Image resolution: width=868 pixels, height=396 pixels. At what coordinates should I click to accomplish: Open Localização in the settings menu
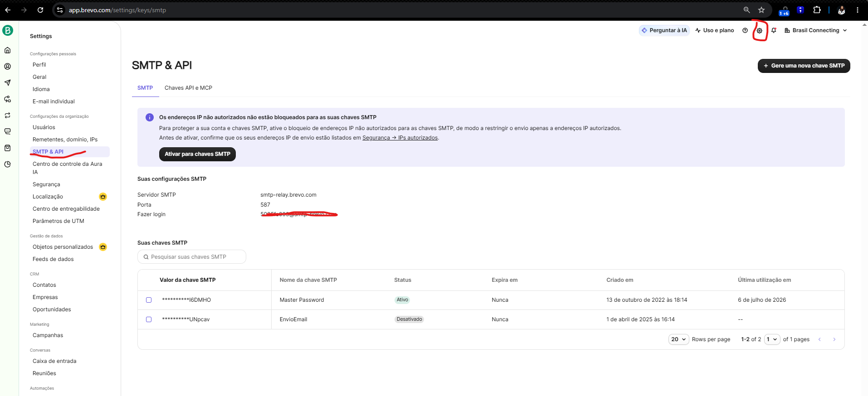click(48, 197)
